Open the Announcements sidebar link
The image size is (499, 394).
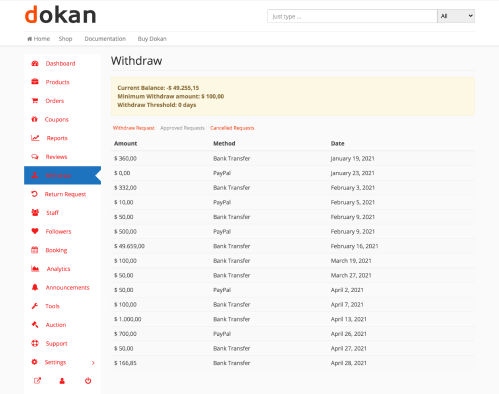[68, 287]
